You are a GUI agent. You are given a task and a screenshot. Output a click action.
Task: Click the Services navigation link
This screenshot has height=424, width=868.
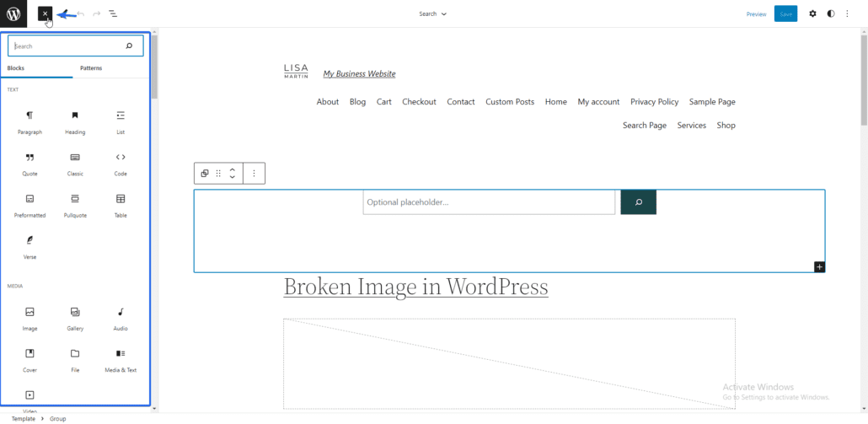pyautogui.click(x=691, y=126)
